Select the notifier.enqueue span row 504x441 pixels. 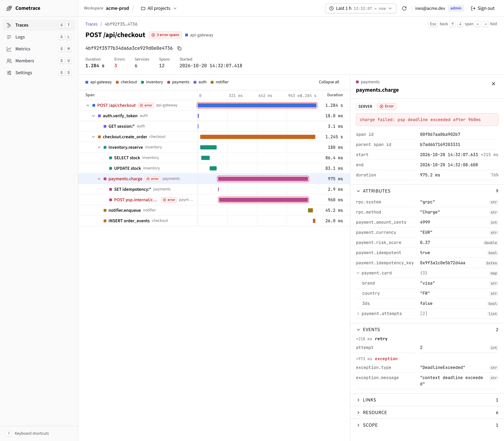[x=214, y=210]
